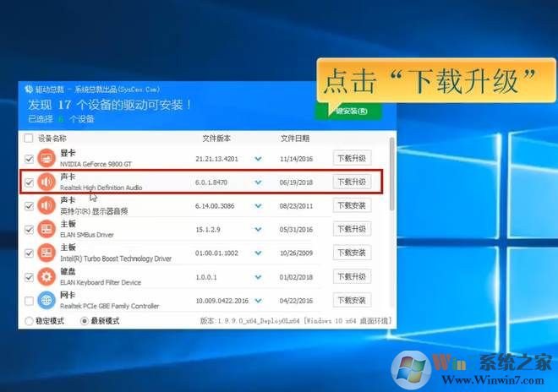Click the text NVIDIA GeForce 9800 GT
The image size is (558, 392).
[96, 164]
